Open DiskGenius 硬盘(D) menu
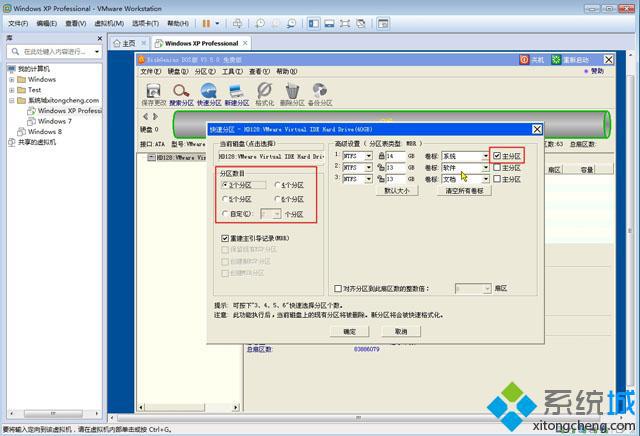This screenshot has width=640, height=436. [178, 71]
